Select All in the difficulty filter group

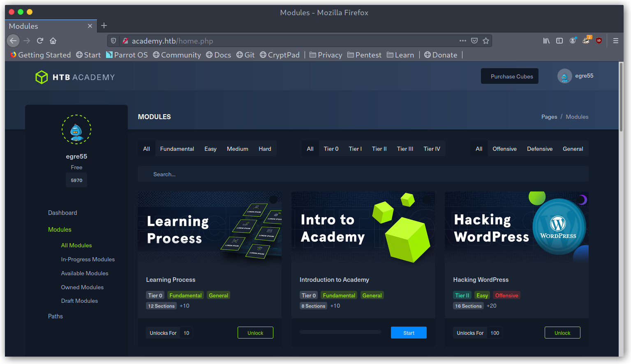(146, 149)
